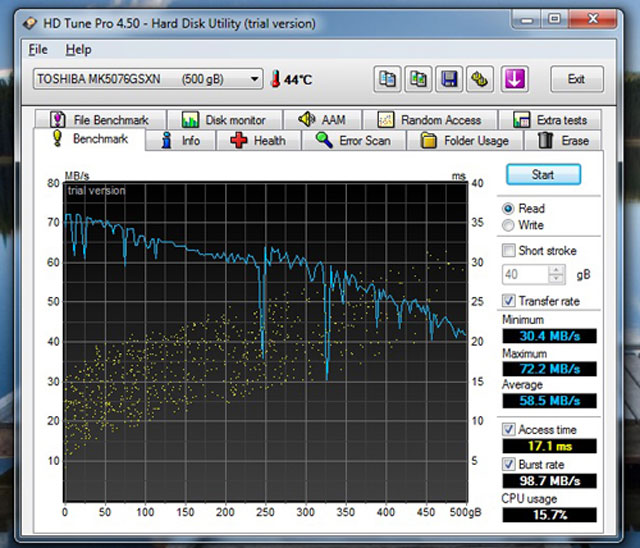Click the thermometer temperature icon
The width and height of the screenshot is (640, 548).
click(274, 79)
